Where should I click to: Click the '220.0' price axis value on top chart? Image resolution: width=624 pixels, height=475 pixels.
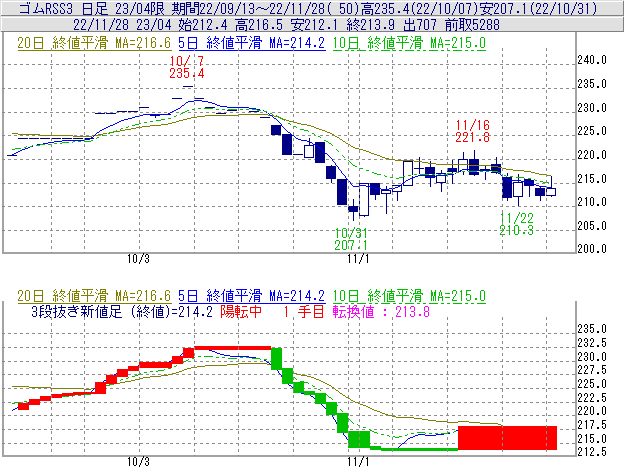pos(592,155)
